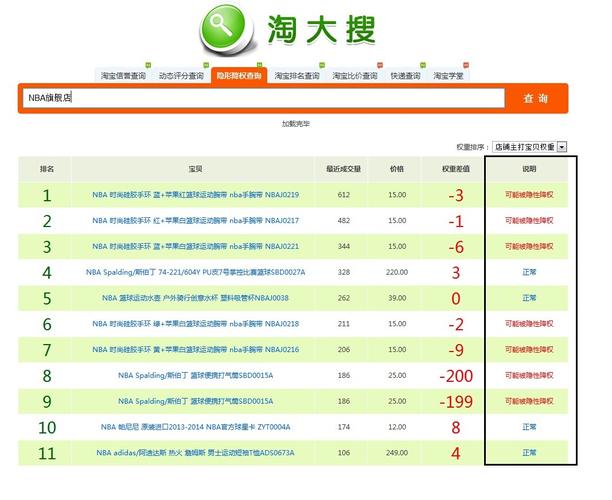Click price 12.00 in rank 10 row
Screen dimensions: 612x500
(x=397, y=427)
